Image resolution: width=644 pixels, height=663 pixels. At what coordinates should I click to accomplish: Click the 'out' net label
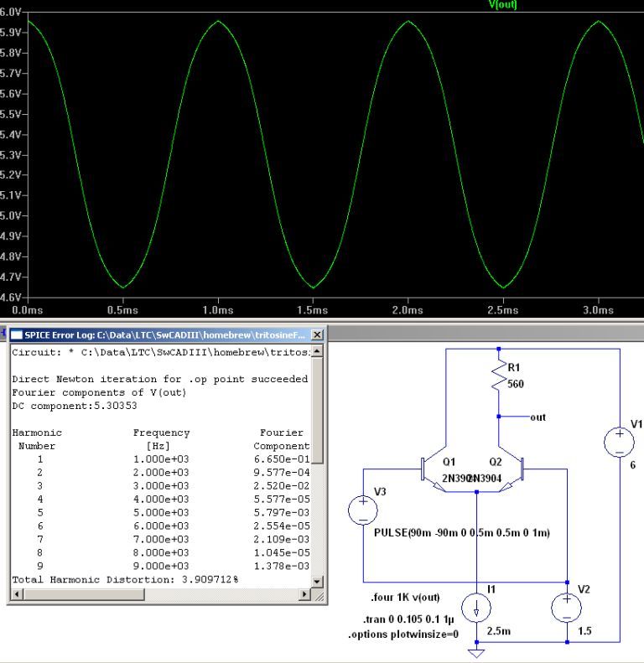tap(538, 416)
